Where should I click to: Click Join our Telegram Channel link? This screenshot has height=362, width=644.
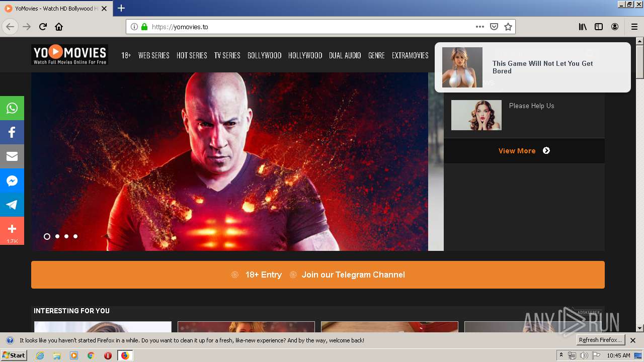[x=353, y=275]
